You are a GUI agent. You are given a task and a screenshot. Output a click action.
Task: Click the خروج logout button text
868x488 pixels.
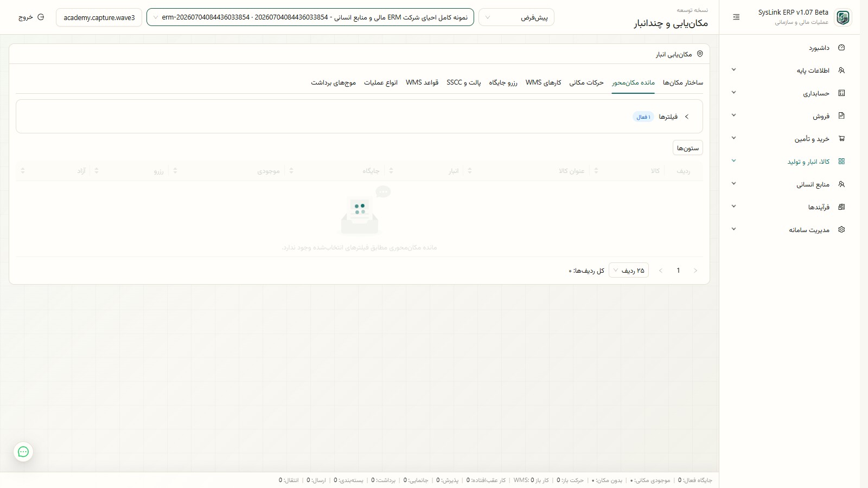(25, 17)
